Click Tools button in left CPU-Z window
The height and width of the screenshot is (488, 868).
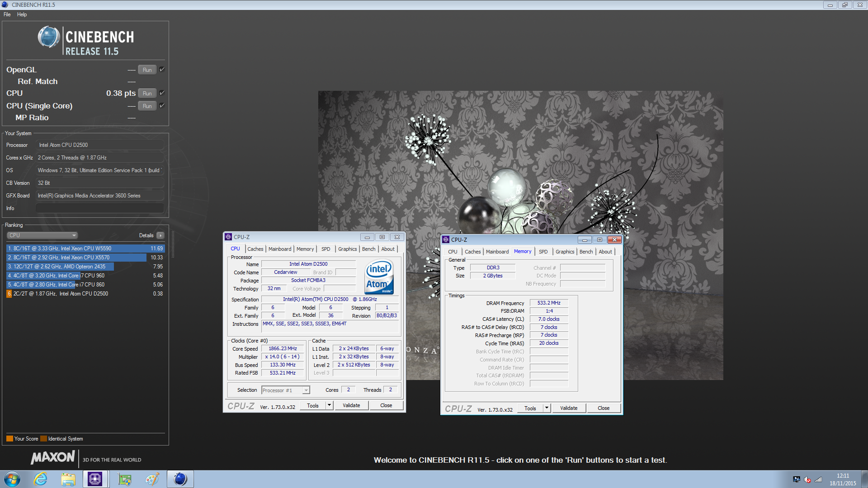(x=313, y=406)
